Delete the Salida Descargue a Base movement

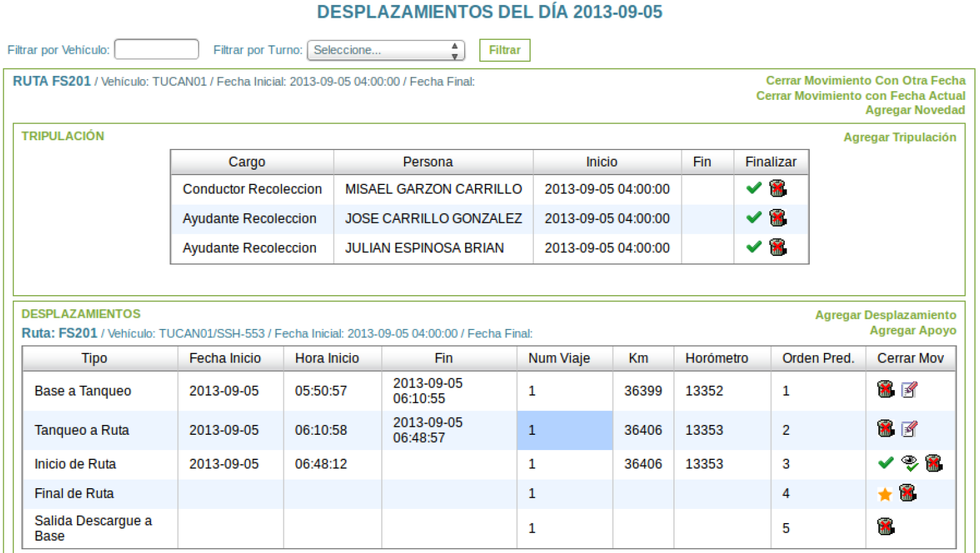(x=886, y=526)
